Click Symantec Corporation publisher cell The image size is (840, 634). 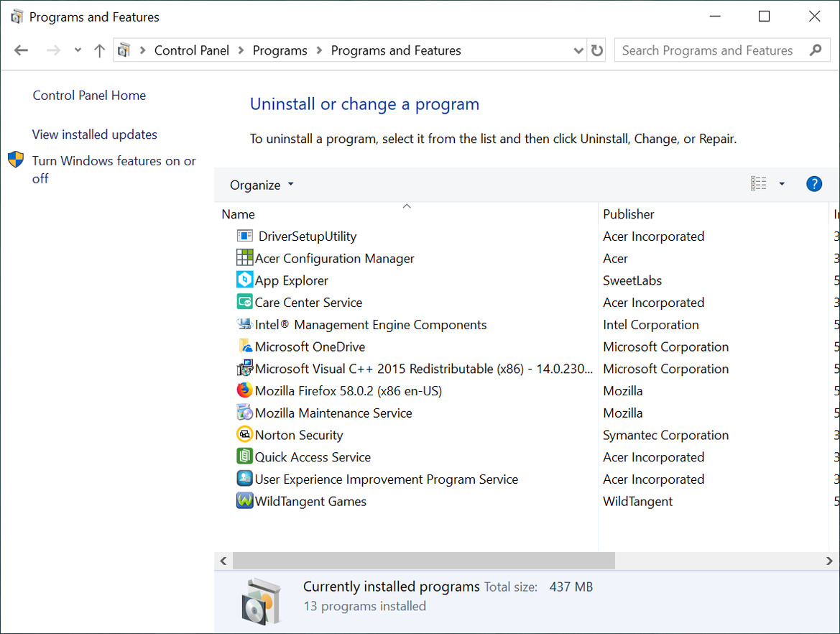coord(665,435)
